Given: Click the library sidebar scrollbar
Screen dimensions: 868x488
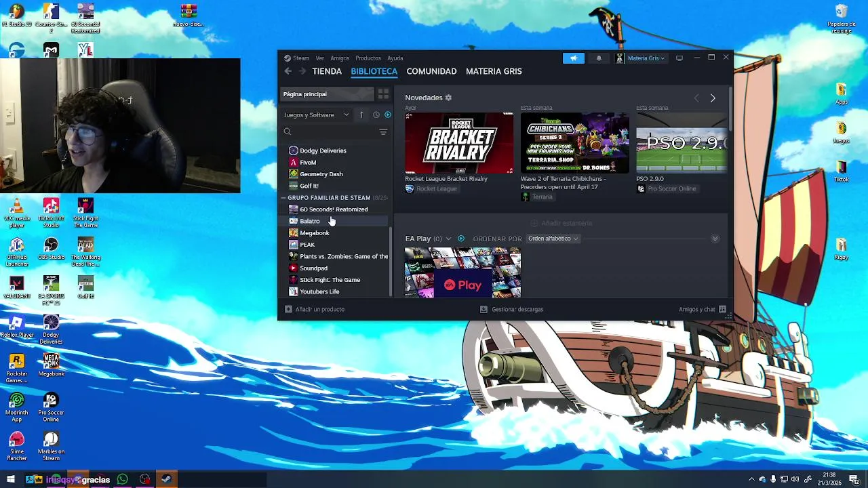Looking at the screenshot, I should (x=391, y=261).
